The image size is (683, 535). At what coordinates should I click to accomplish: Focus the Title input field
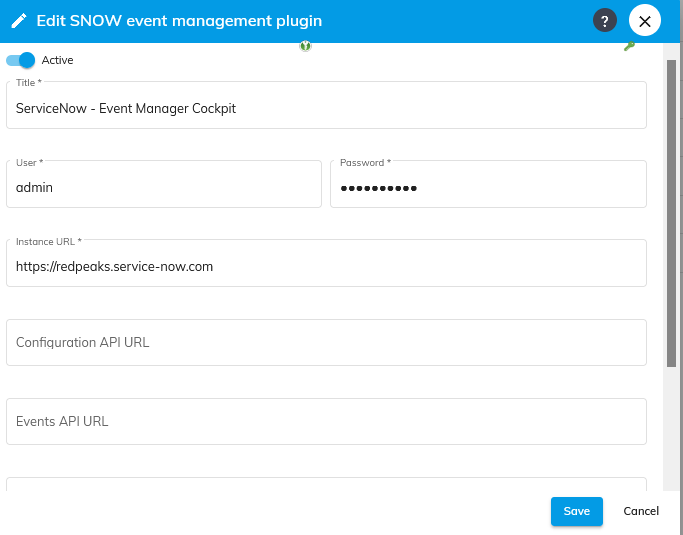(326, 108)
